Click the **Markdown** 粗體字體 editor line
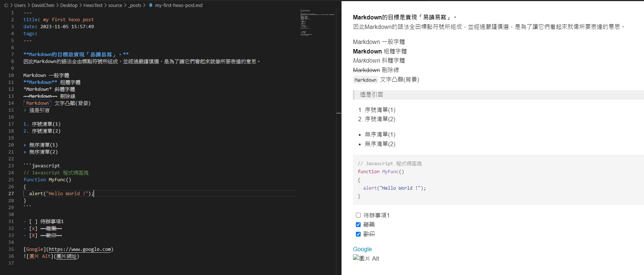 click(x=52, y=82)
